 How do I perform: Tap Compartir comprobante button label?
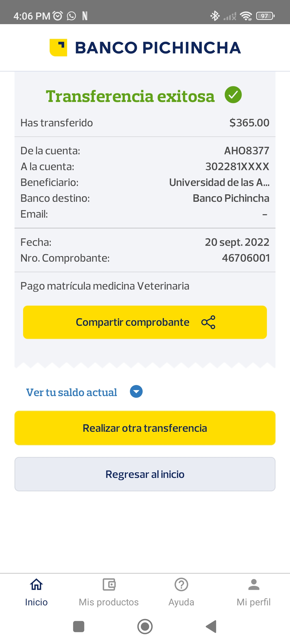click(x=132, y=322)
